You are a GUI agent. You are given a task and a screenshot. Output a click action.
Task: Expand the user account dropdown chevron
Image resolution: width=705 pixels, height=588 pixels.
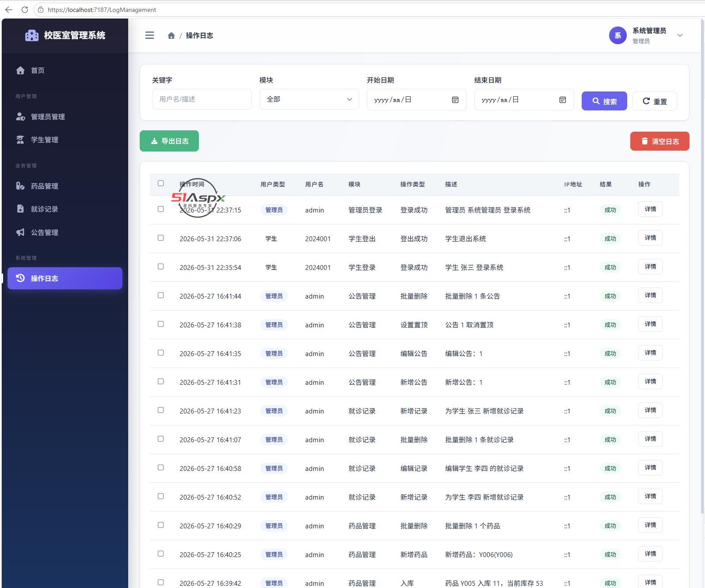click(680, 35)
